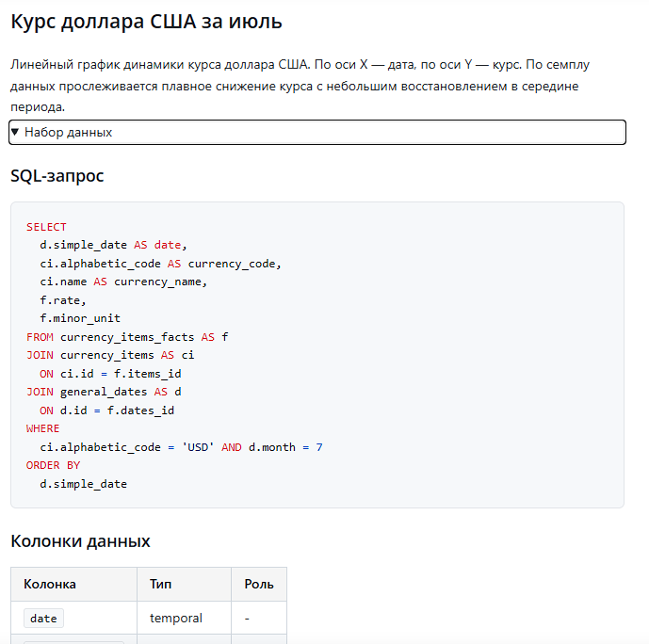Click the 'ON d.id = f.dates_id' line
This screenshot has width=649, height=644.
coord(106,411)
